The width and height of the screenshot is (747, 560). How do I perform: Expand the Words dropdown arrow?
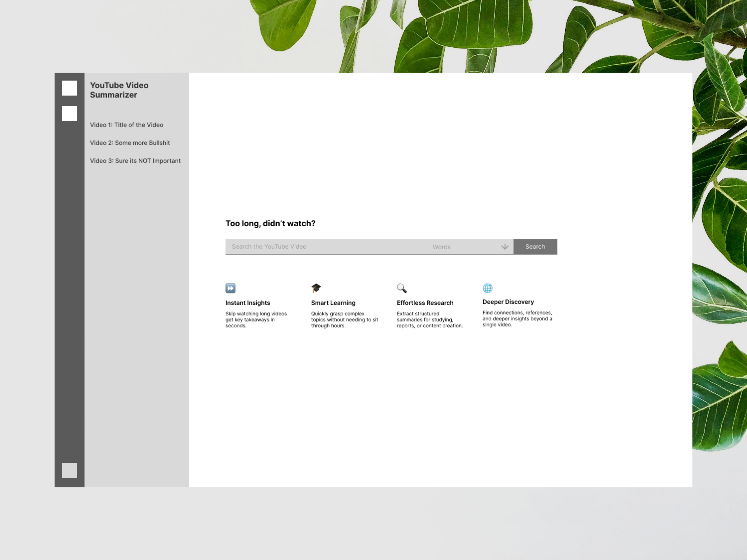pyautogui.click(x=505, y=247)
